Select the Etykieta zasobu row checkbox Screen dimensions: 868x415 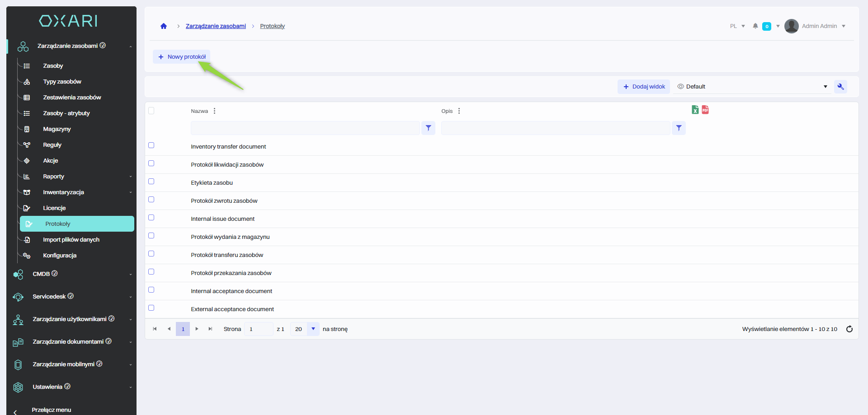[x=151, y=182]
